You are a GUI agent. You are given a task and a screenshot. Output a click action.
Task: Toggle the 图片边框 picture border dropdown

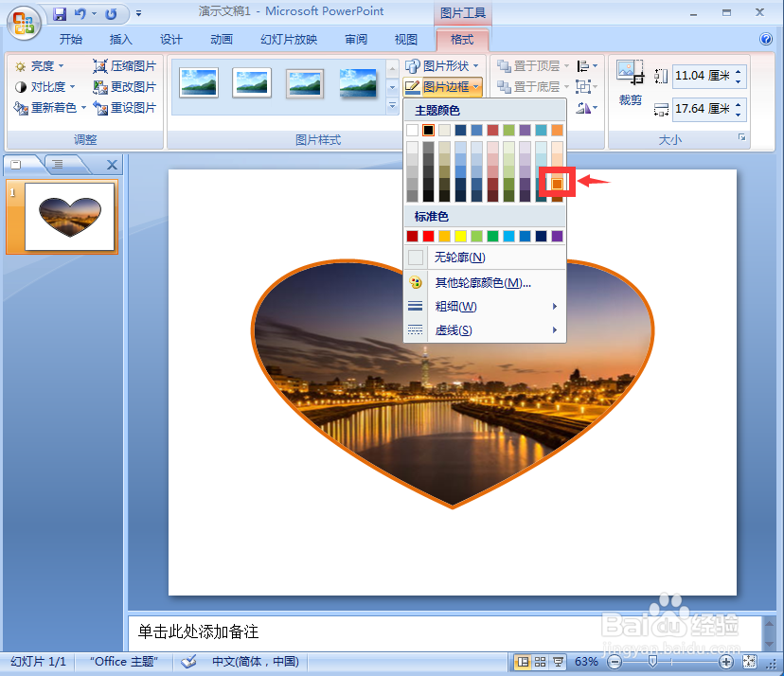pos(442,87)
